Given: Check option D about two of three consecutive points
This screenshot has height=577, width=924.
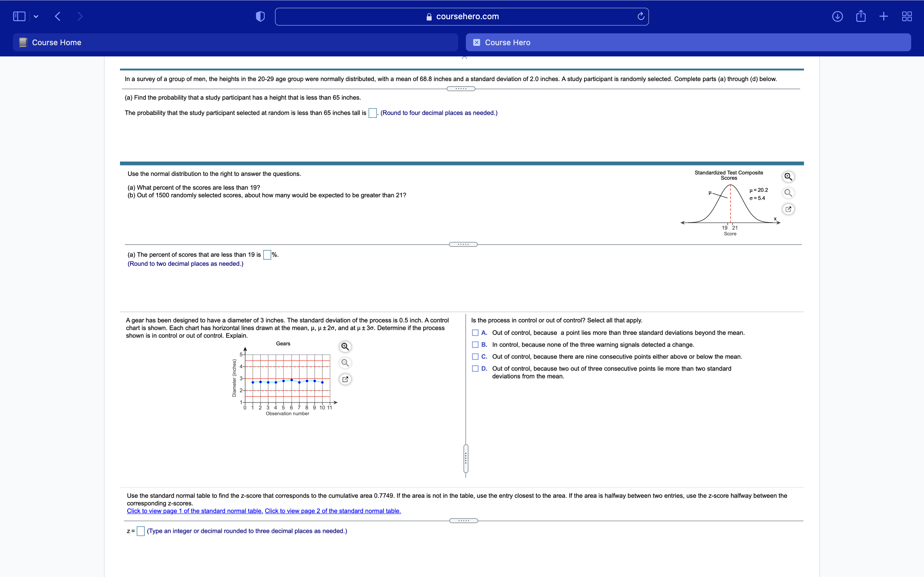Looking at the screenshot, I should point(475,368).
